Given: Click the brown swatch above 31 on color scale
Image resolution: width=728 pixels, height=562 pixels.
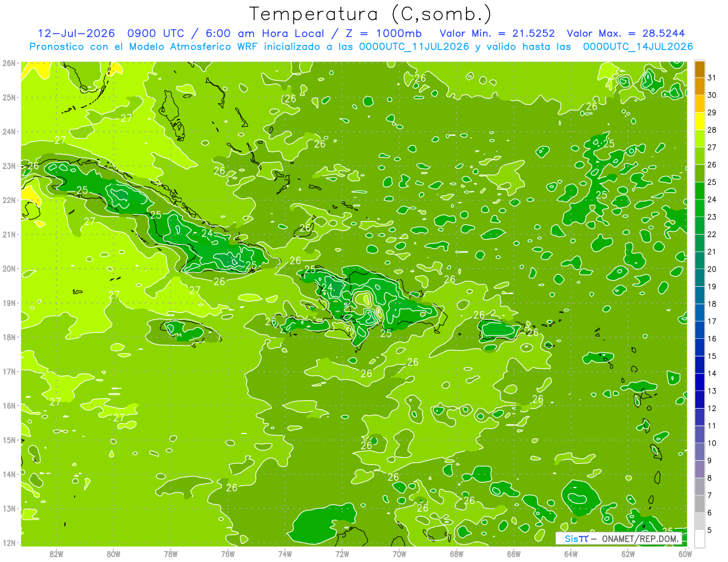Looking at the screenshot, I should [699, 69].
